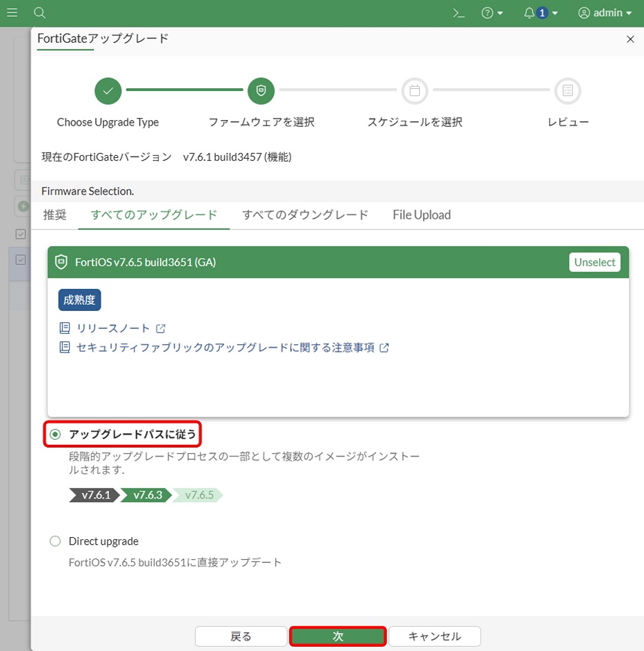Open the hamburger navigation menu
Image resolution: width=644 pixels, height=651 pixels.
[12, 13]
